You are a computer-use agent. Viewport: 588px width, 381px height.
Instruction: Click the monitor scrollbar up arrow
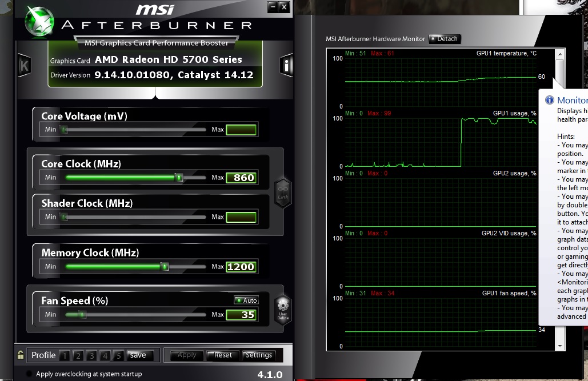[x=560, y=54]
